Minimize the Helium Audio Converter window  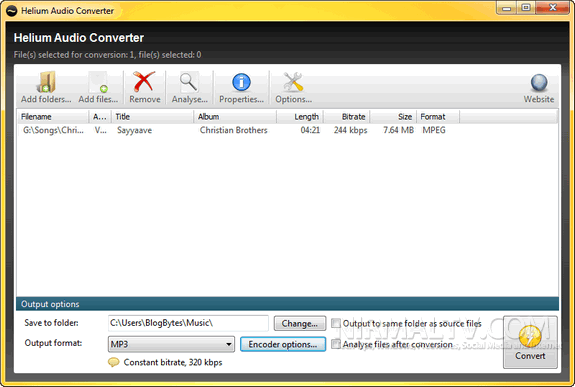point(507,8)
